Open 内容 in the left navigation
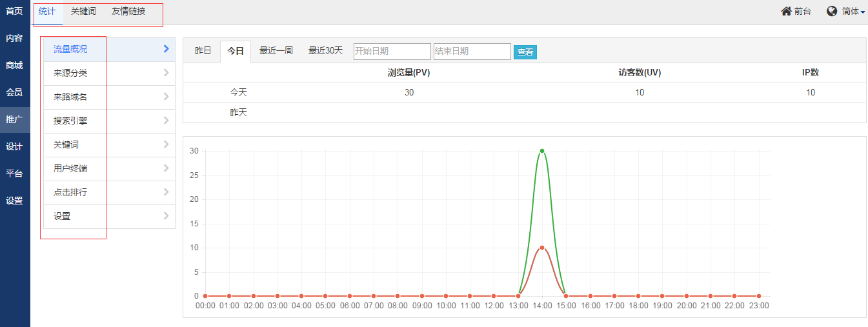The image size is (868, 327). (15, 38)
